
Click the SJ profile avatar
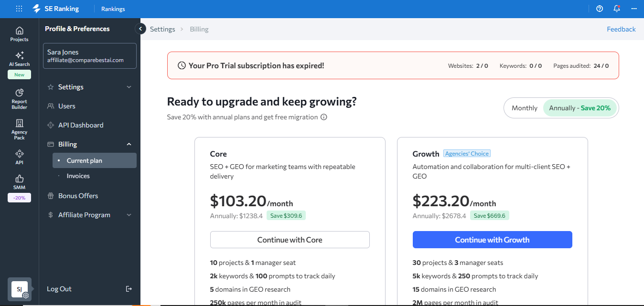tap(20, 289)
